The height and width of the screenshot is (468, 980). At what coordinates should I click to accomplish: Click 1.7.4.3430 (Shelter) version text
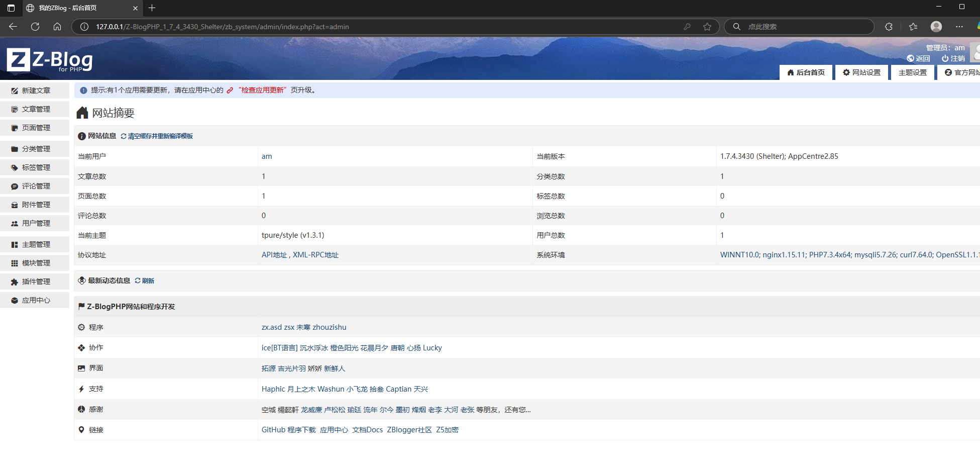[x=753, y=156]
